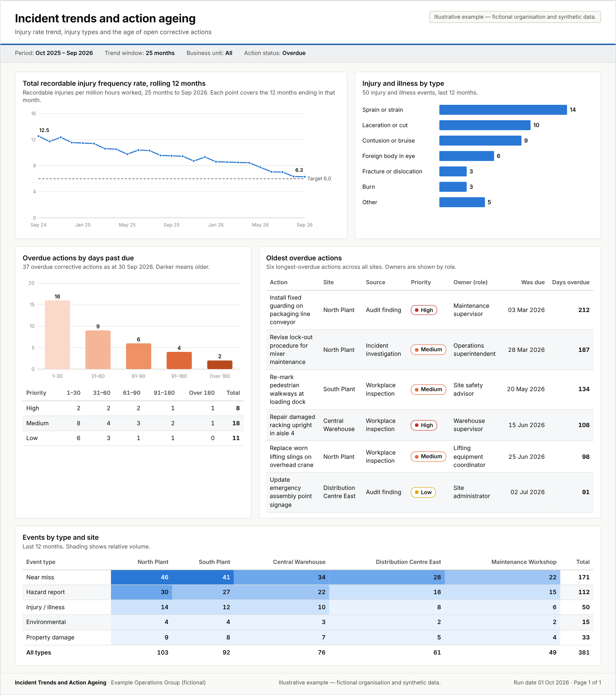Screen dimensions: 616x695
Task: Click the 31–60 days overdue bar
Action: click(x=98, y=349)
